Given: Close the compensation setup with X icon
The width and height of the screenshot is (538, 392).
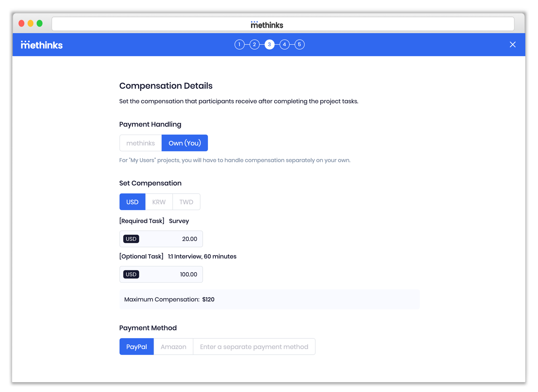Looking at the screenshot, I should (512, 44).
